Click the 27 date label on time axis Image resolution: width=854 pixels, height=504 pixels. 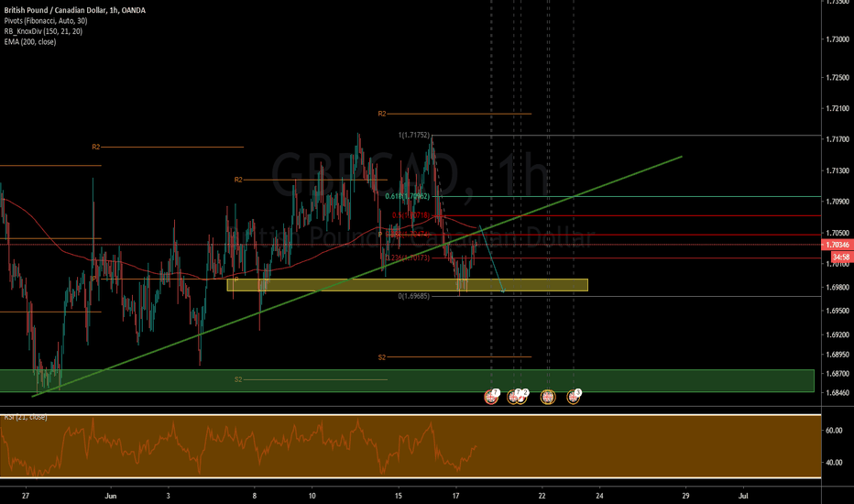pos(26,496)
